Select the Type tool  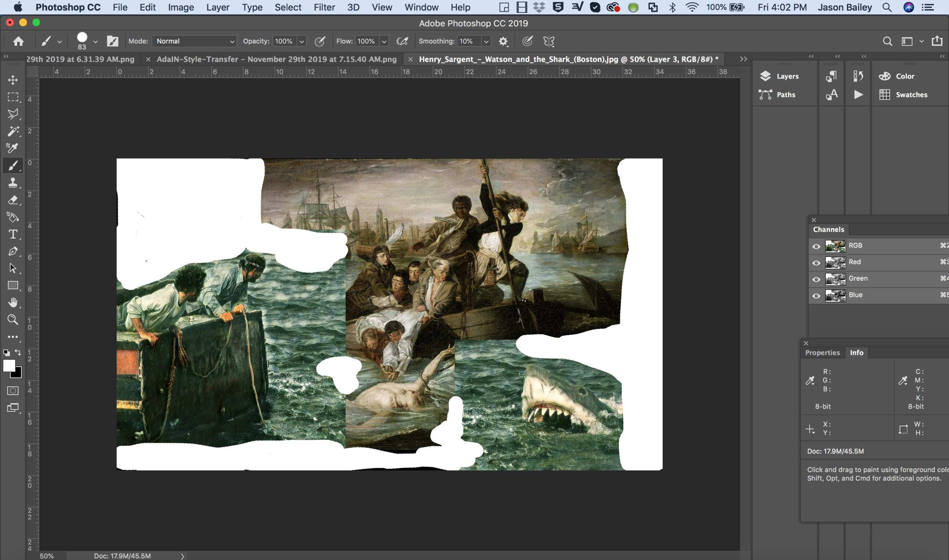tap(13, 234)
